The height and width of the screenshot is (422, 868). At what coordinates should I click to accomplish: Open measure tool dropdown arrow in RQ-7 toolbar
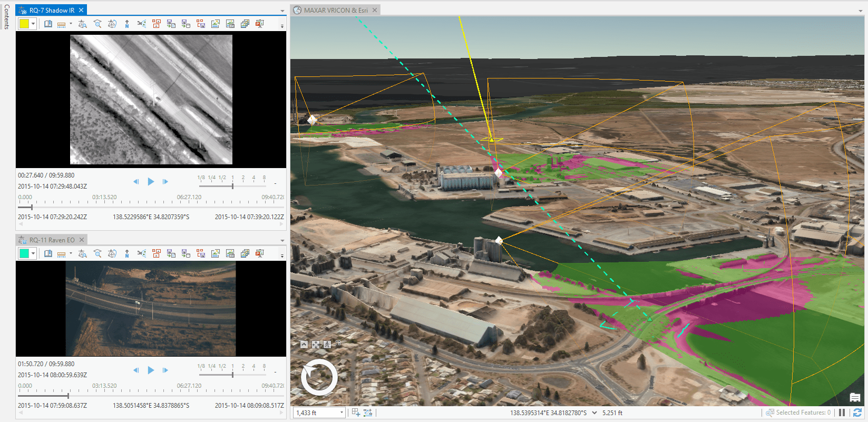(71, 24)
